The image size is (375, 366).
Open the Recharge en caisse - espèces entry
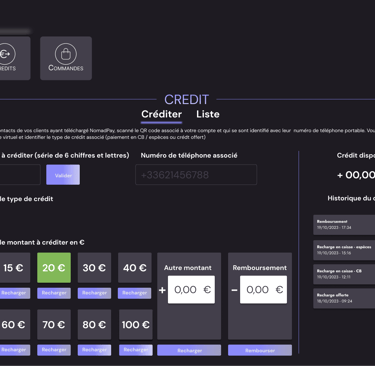pyautogui.click(x=344, y=250)
